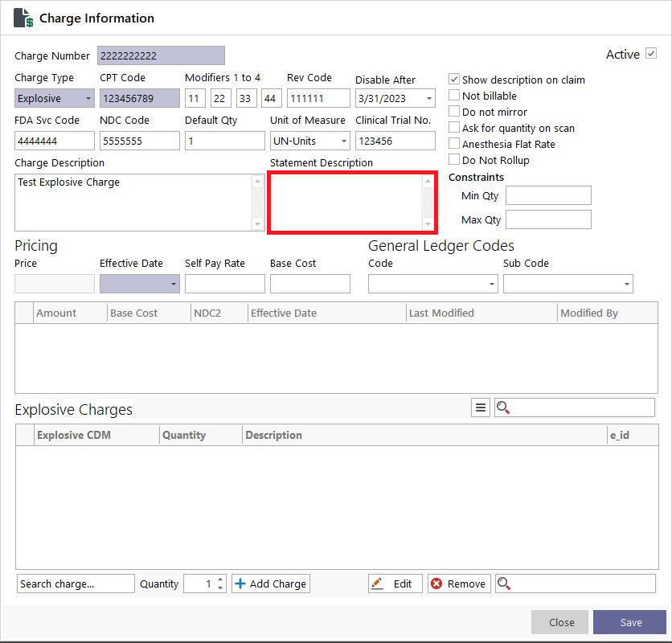Screen dimensions: 672x643
Task: Click the NDC Code field
Action: (140, 141)
